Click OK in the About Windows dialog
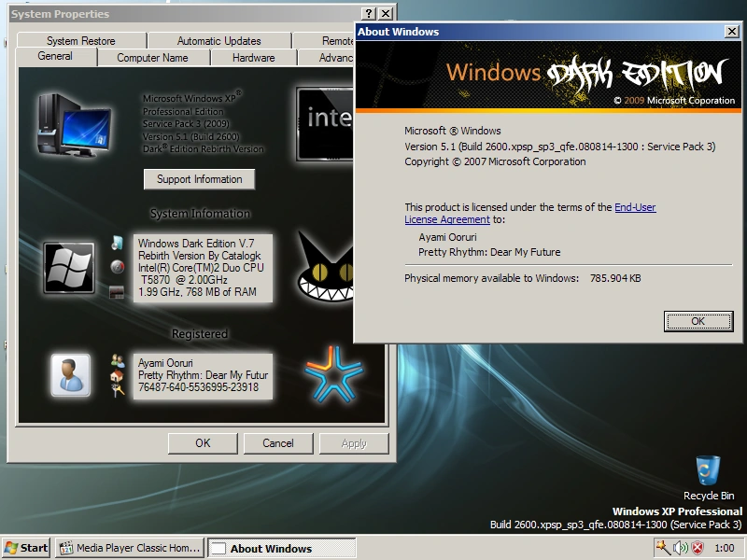This screenshot has height=560, width=747. pyautogui.click(x=698, y=321)
